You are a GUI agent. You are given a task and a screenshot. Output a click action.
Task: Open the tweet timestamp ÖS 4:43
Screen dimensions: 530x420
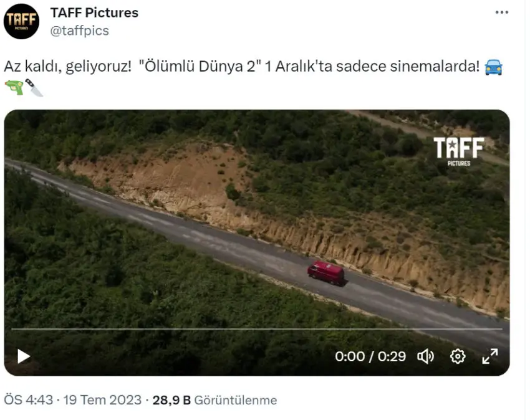[x=29, y=400]
